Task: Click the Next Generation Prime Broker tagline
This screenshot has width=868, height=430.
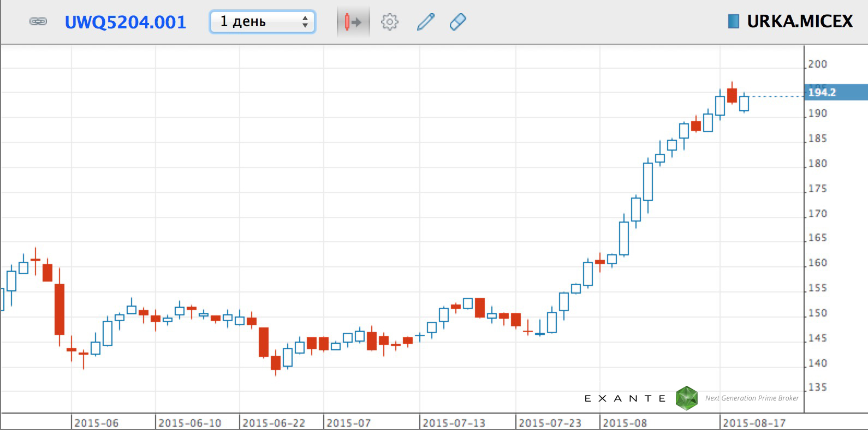Action: pos(752,398)
